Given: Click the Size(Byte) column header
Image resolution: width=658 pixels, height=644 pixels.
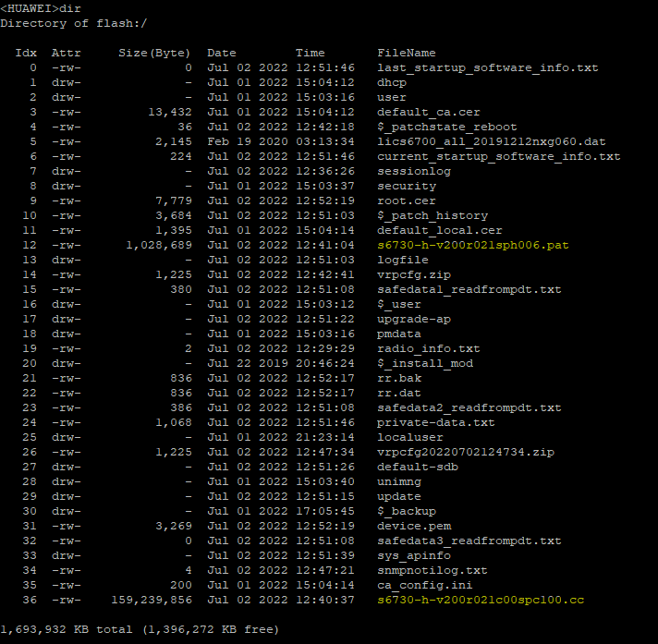Looking at the screenshot, I should tap(154, 53).
